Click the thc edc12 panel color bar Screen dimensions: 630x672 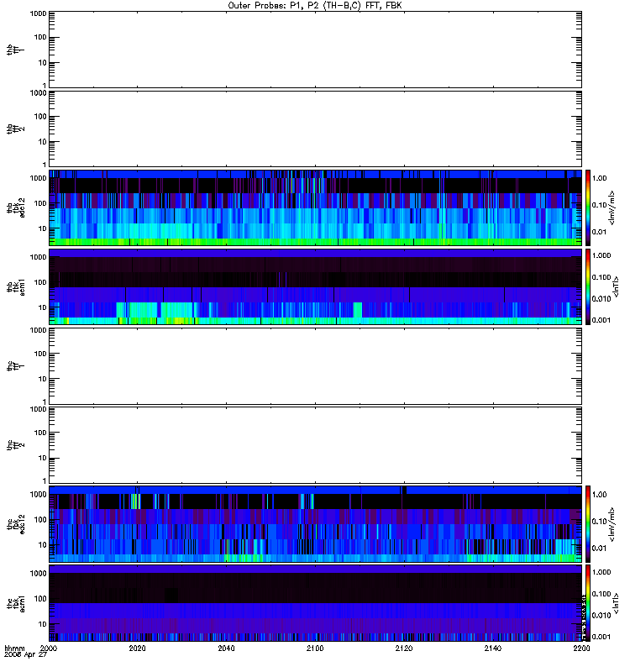pyautogui.click(x=588, y=524)
